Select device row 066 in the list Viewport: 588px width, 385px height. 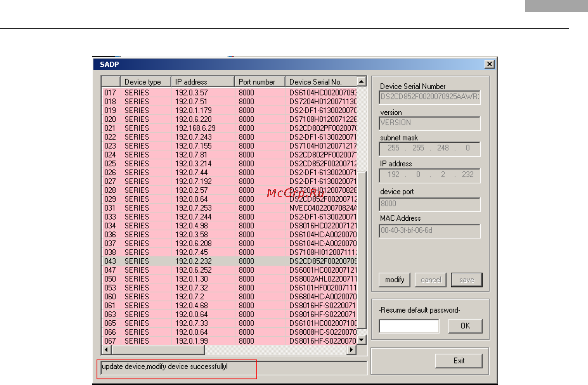tap(229, 332)
